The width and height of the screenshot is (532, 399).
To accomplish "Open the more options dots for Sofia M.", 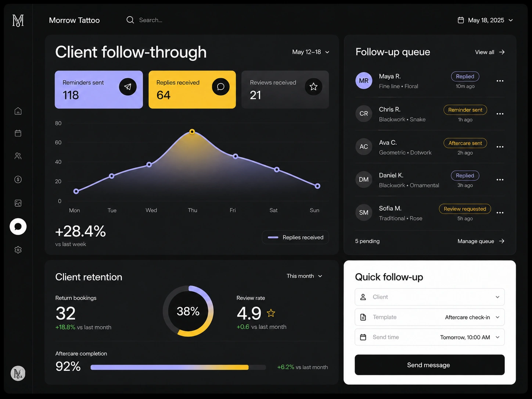I will (x=500, y=213).
